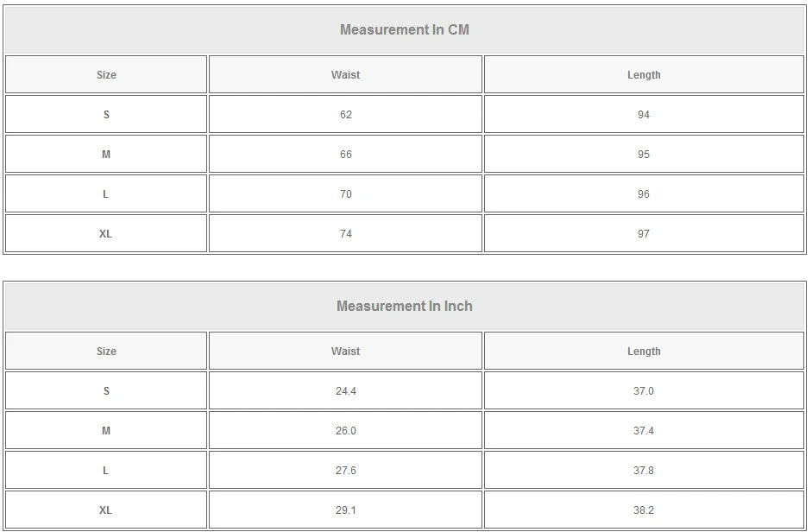Select the Length header in the CM table
Viewport: 812px width, 532px height.
click(x=644, y=75)
